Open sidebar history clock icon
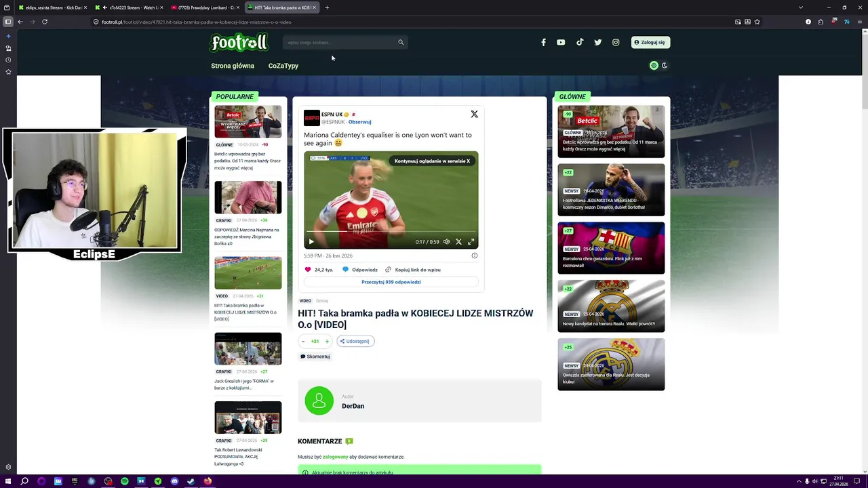Screen dimensions: 868x488 [x=8, y=60]
